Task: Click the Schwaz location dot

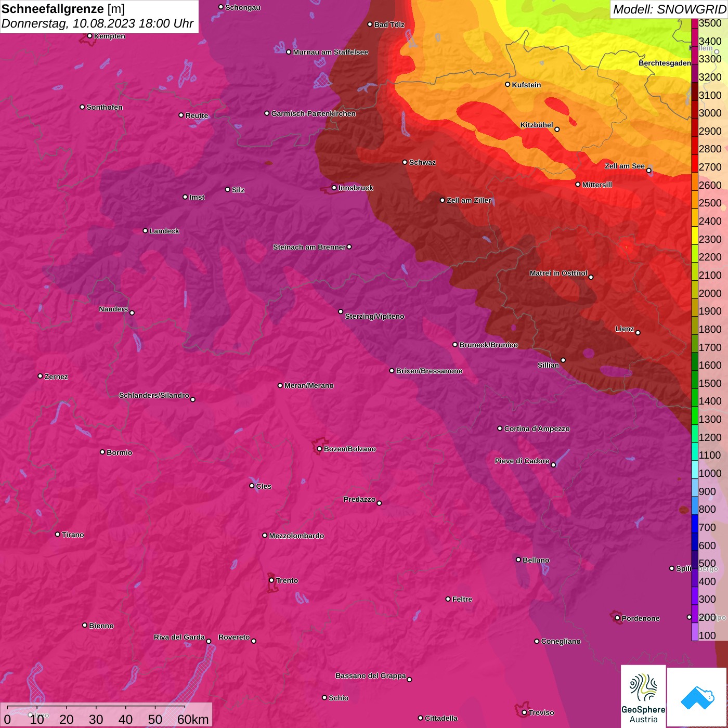Action: coord(405,162)
